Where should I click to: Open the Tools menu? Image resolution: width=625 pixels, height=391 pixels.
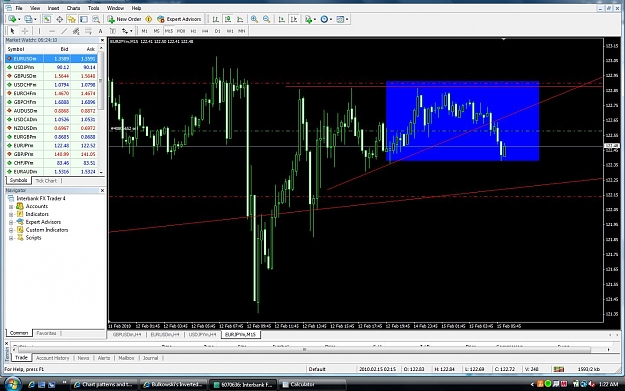point(94,8)
